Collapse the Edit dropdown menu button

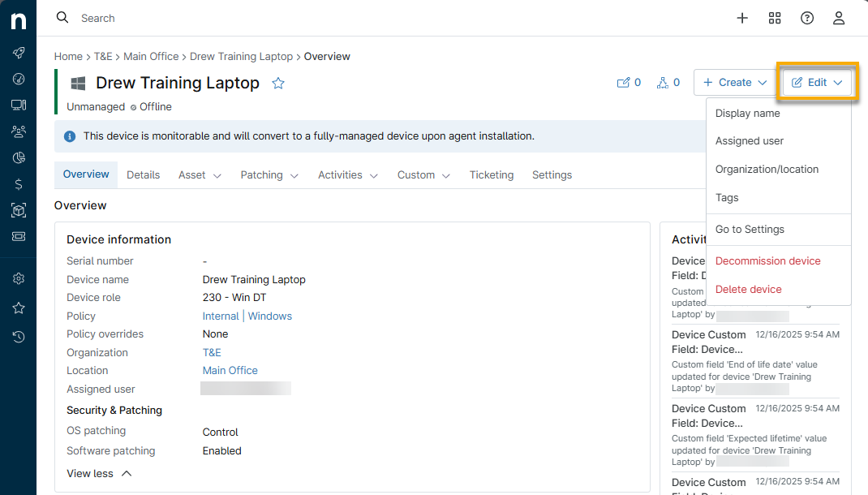pyautogui.click(x=817, y=82)
